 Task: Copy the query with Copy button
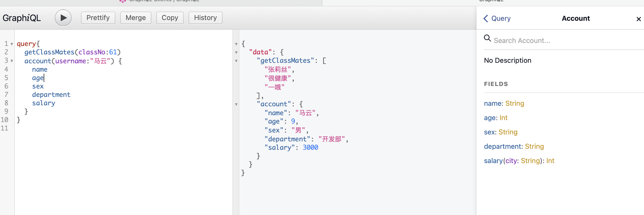(x=170, y=18)
